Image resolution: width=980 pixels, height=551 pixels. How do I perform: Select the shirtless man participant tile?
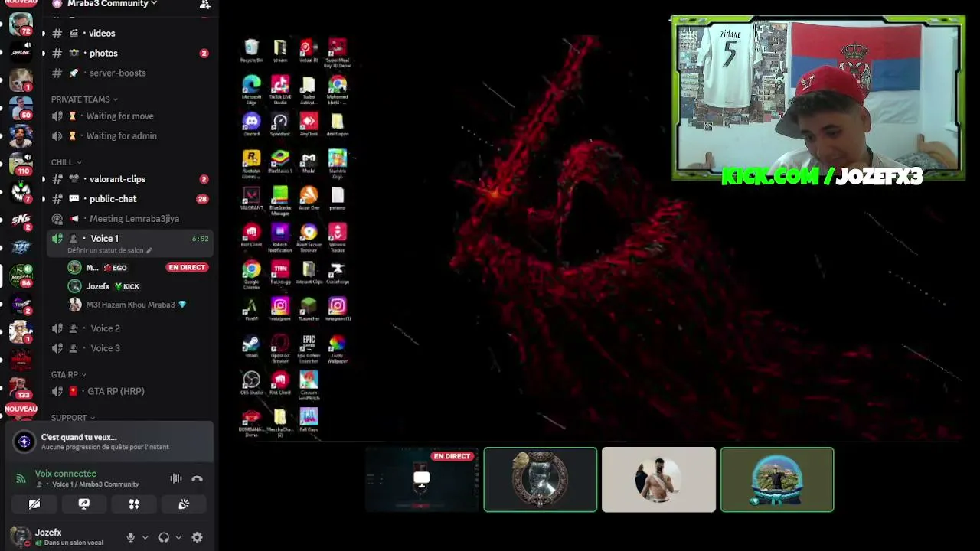tap(658, 479)
